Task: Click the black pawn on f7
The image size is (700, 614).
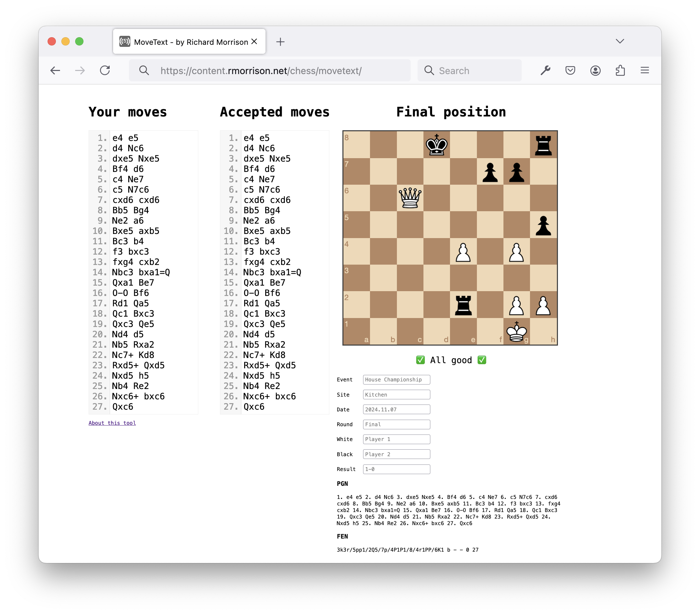Action: click(490, 172)
